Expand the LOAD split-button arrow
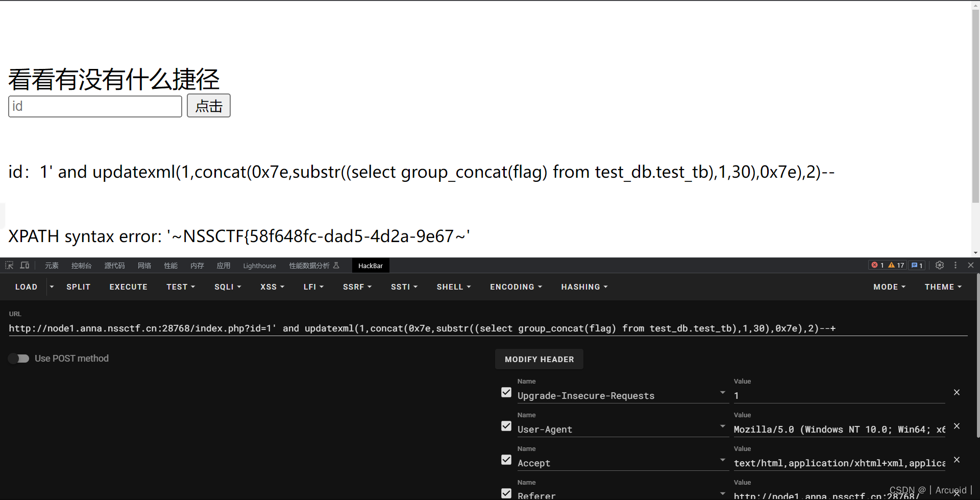 [52, 287]
